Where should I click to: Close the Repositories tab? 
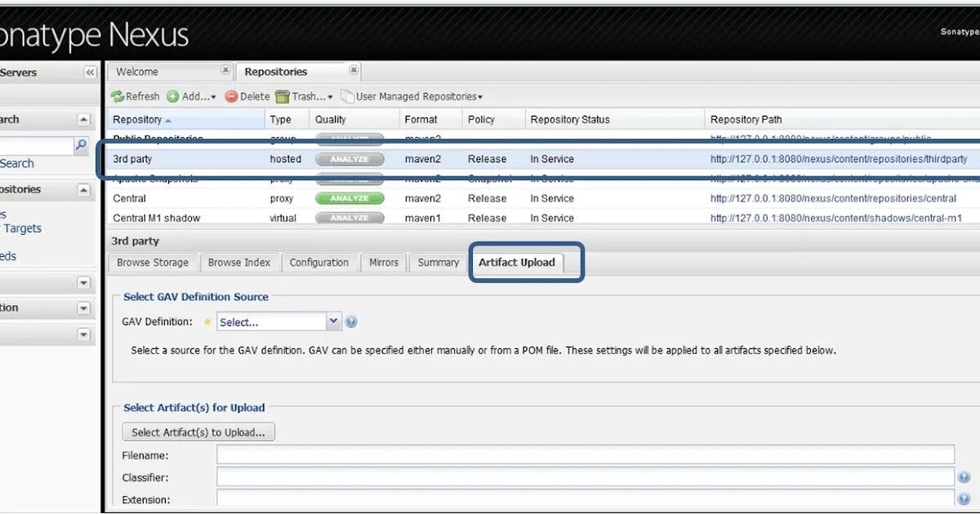tap(354, 70)
